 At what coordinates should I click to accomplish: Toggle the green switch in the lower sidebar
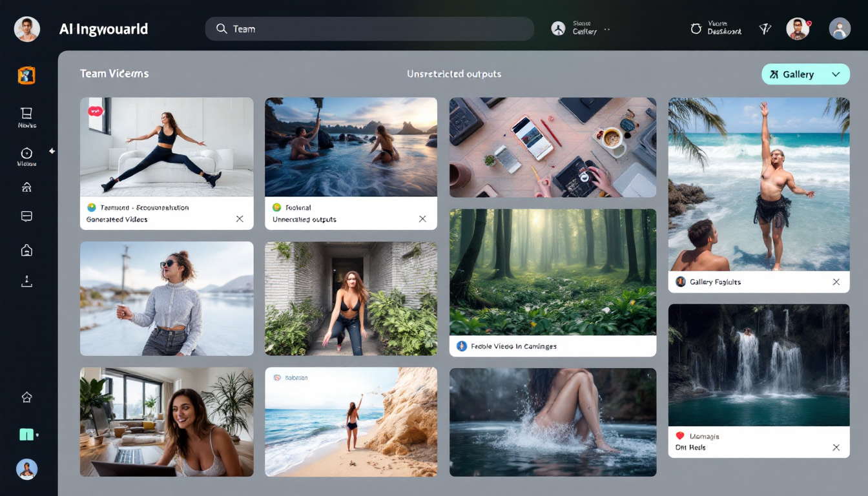click(x=26, y=435)
